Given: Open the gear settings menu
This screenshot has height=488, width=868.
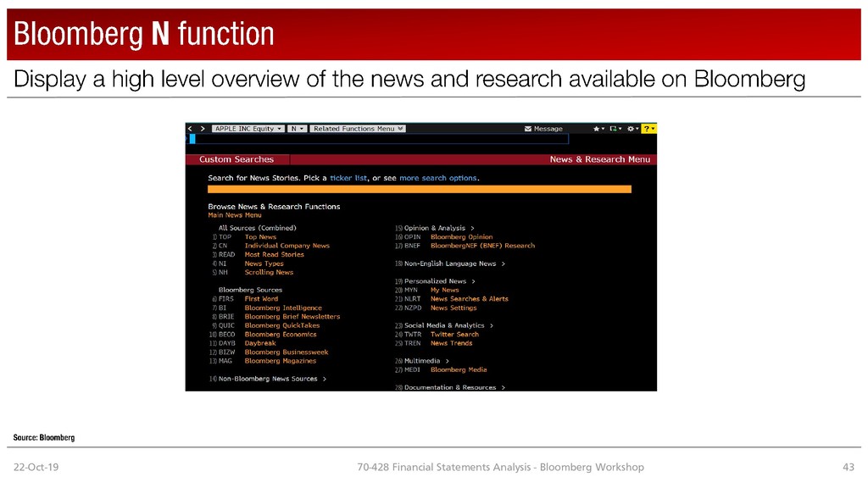Looking at the screenshot, I should (632, 129).
